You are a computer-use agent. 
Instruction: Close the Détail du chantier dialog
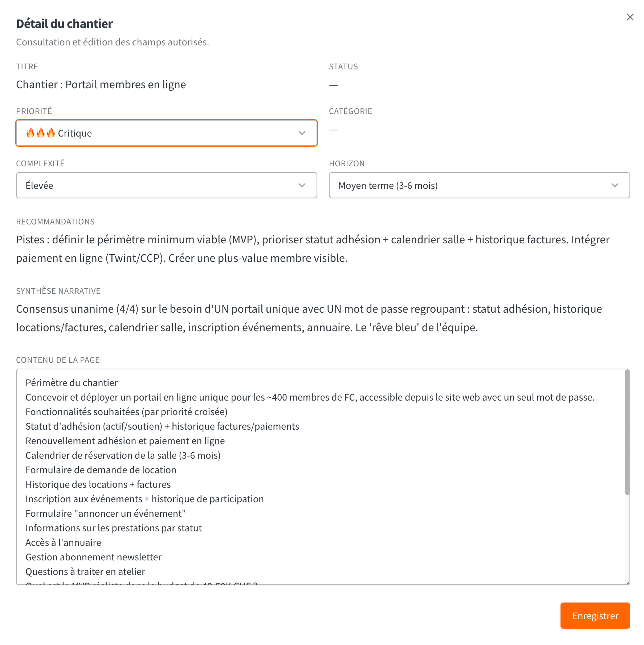630,17
